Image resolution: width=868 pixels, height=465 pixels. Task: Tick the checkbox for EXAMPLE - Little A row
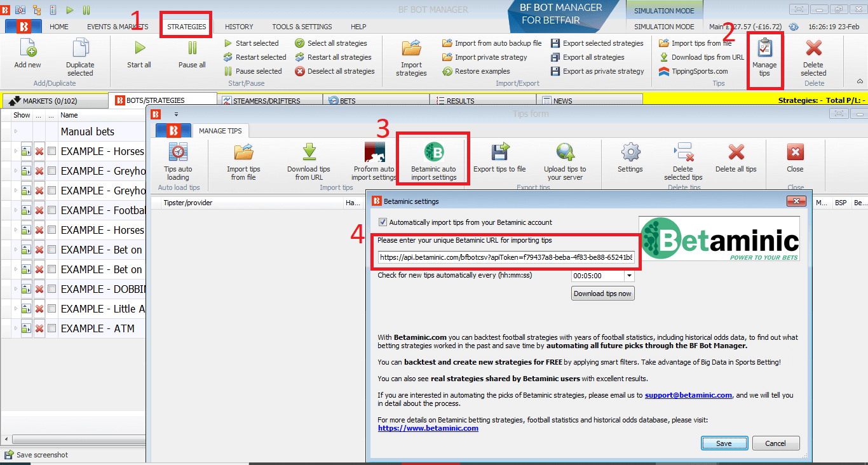click(x=52, y=309)
